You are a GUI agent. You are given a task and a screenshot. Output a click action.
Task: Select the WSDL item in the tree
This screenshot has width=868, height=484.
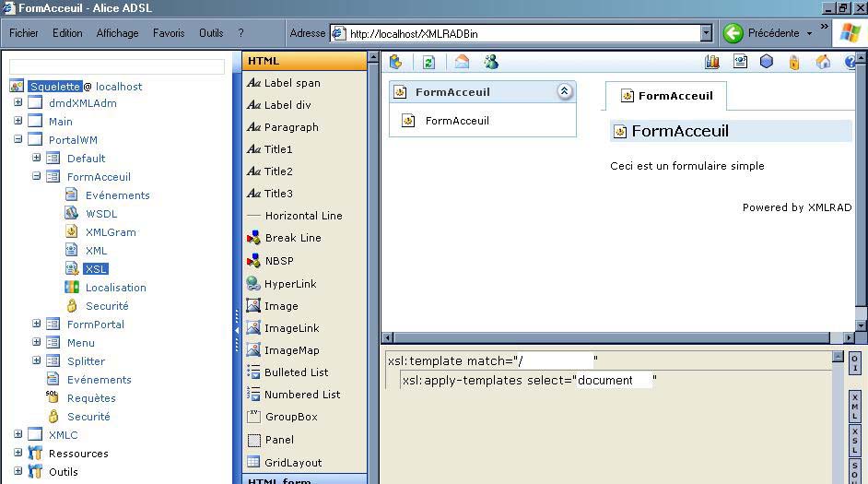click(101, 213)
